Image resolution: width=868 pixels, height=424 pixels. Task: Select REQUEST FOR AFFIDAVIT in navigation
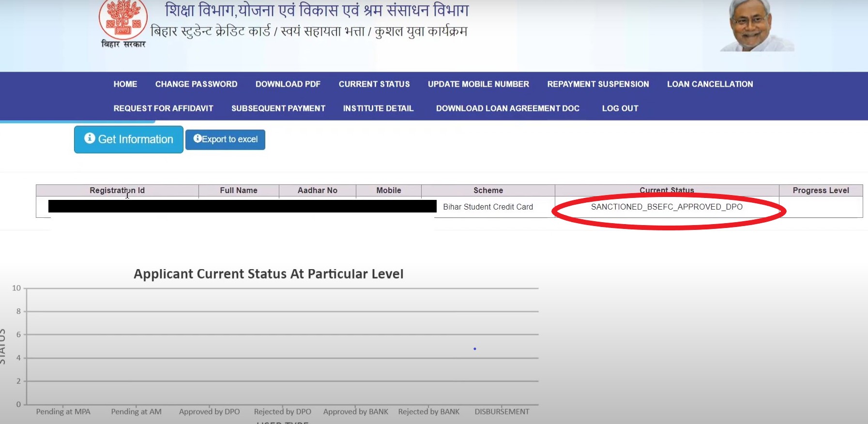(x=163, y=108)
